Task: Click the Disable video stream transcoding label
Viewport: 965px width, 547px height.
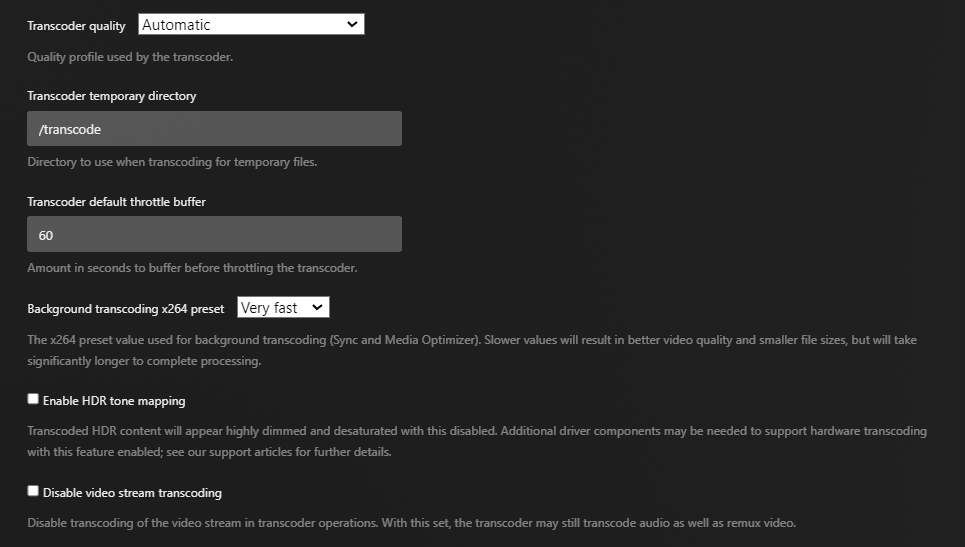Action: pyautogui.click(x=132, y=493)
